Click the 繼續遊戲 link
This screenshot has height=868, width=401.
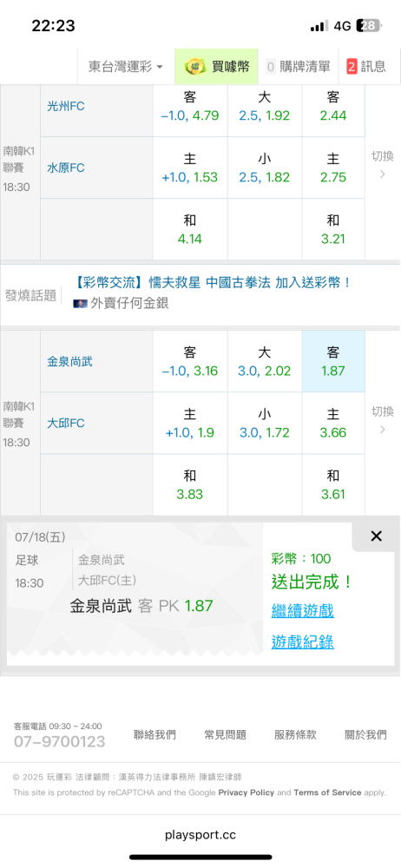point(302,611)
